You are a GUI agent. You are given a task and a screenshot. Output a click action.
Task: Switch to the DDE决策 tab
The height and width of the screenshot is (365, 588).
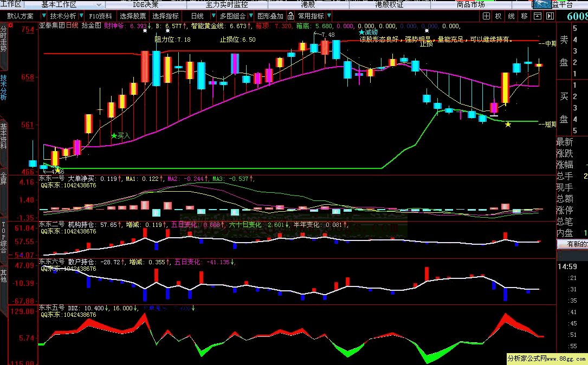pos(146,4)
